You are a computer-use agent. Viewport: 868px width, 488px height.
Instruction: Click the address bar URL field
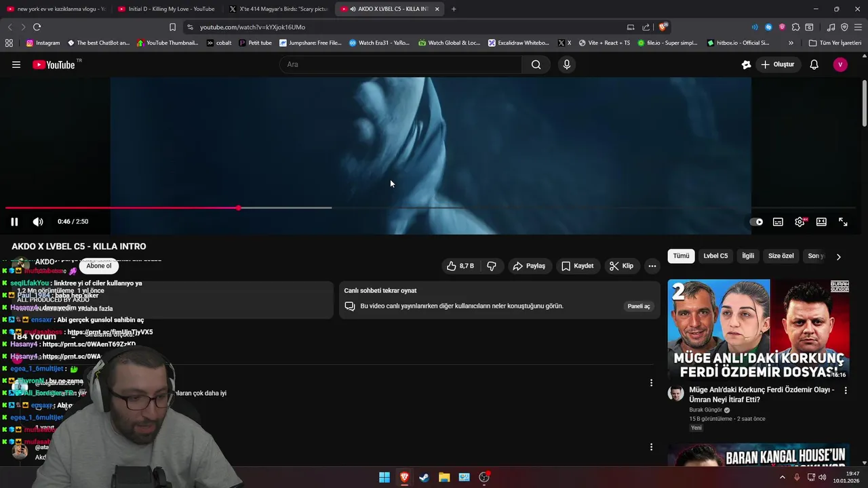point(407,27)
